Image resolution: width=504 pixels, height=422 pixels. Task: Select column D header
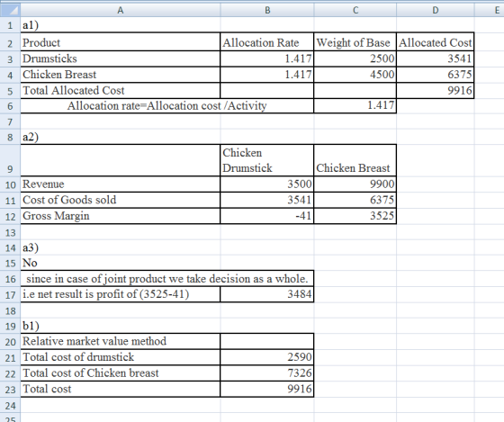pos(436,10)
